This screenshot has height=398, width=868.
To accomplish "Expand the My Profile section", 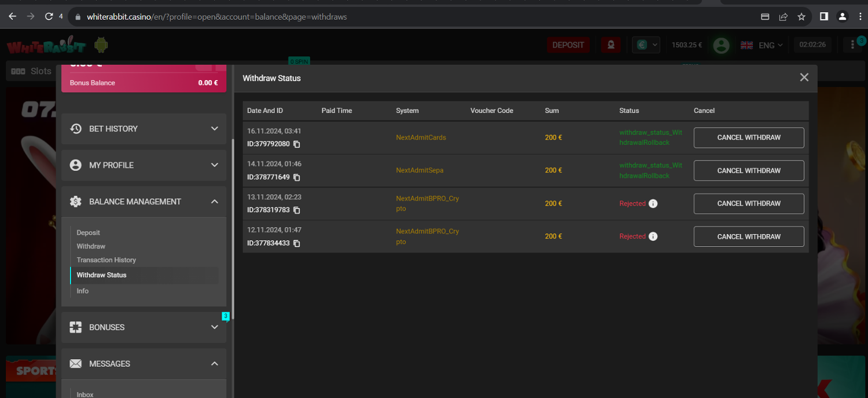I will 144,165.
